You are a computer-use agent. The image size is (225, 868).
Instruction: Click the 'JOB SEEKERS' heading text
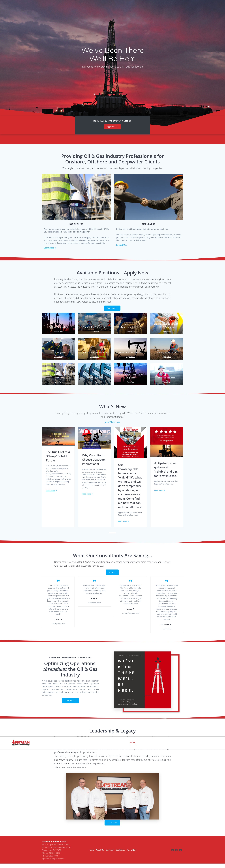(x=76, y=224)
